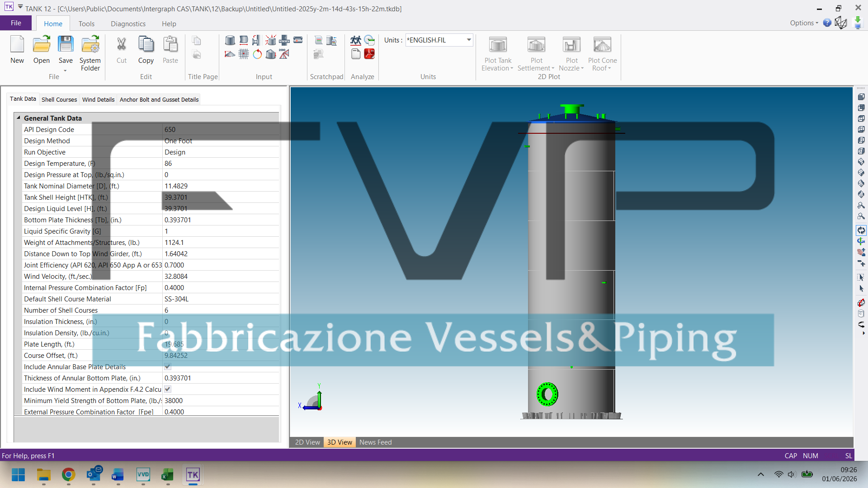Open the roof details cone icon
Viewport: 868px width, 488px height.
pos(230,54)
